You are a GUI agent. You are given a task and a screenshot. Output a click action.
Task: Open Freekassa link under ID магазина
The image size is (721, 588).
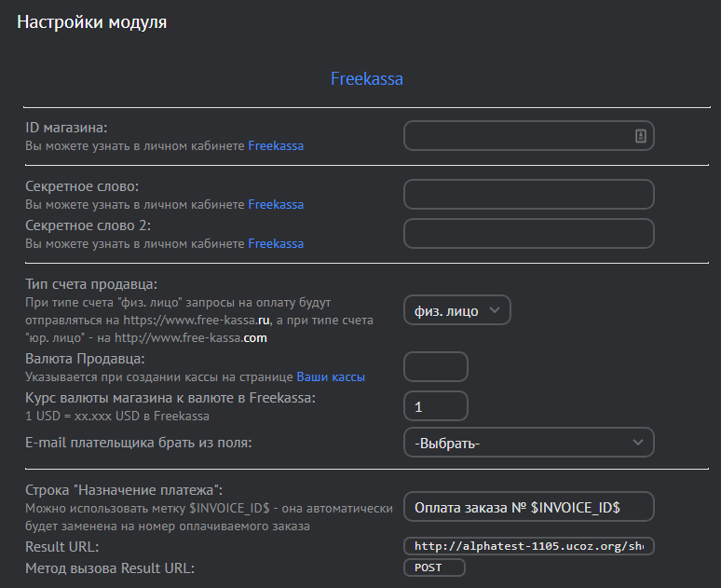(x=276, y=146)
